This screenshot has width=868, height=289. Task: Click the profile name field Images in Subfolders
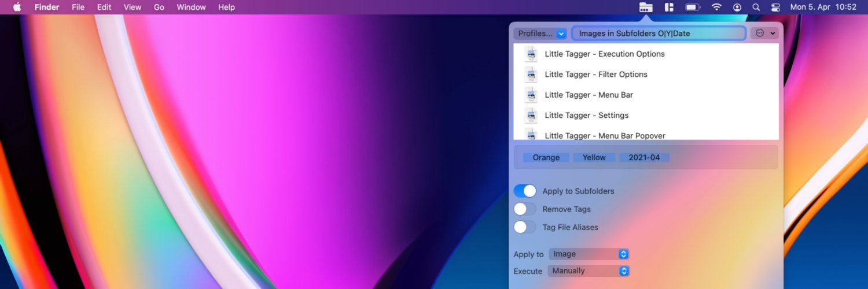(659, 34)
